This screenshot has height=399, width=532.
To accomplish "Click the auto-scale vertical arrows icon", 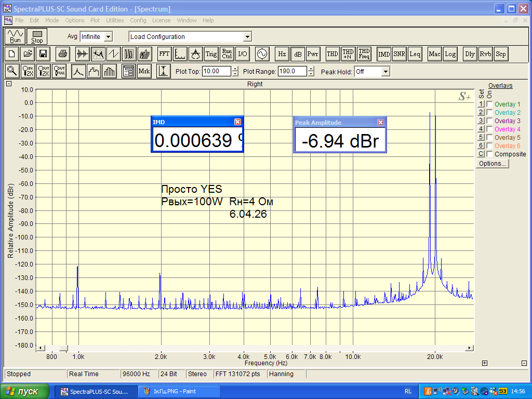I will click(164, 71).
